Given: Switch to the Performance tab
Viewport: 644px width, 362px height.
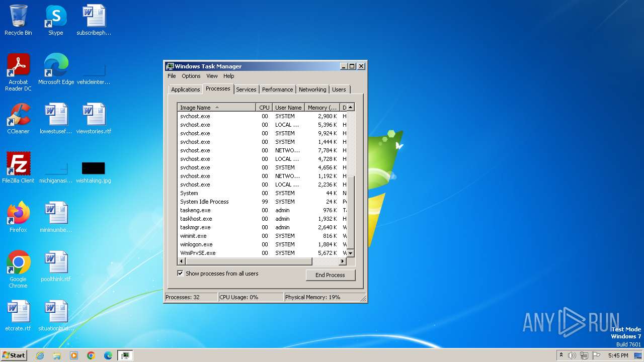Looking at the screenshot, I should tap(277, 89).
